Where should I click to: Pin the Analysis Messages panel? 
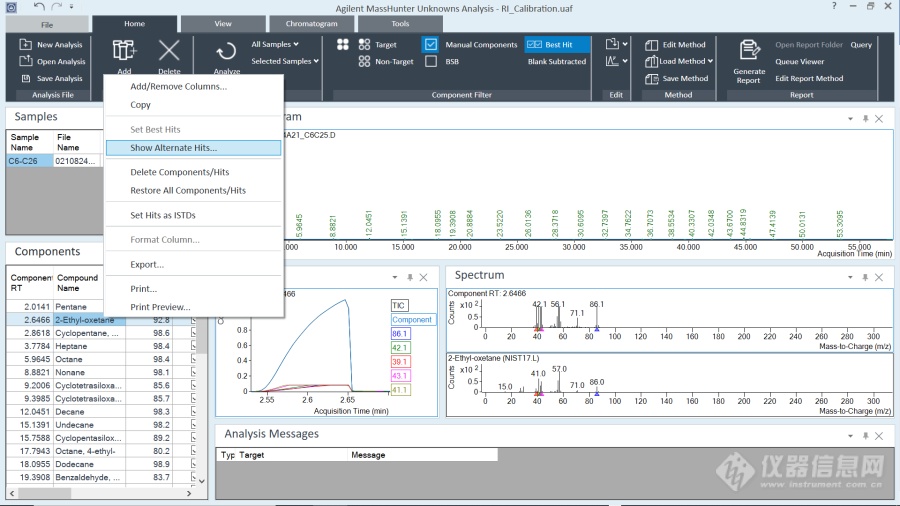coord(865,436)
